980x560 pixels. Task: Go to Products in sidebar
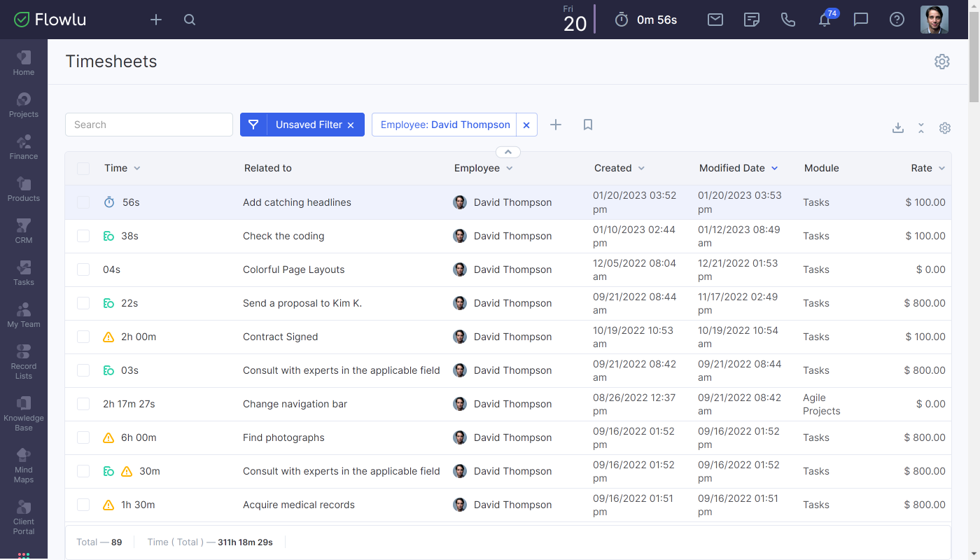click(24, 189)
